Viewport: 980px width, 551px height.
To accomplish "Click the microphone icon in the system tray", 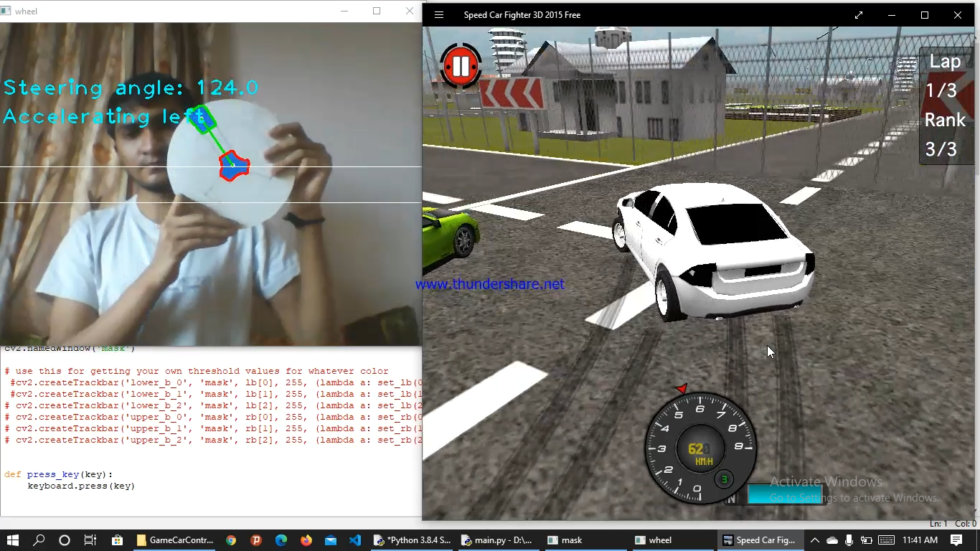I will 849,540.
